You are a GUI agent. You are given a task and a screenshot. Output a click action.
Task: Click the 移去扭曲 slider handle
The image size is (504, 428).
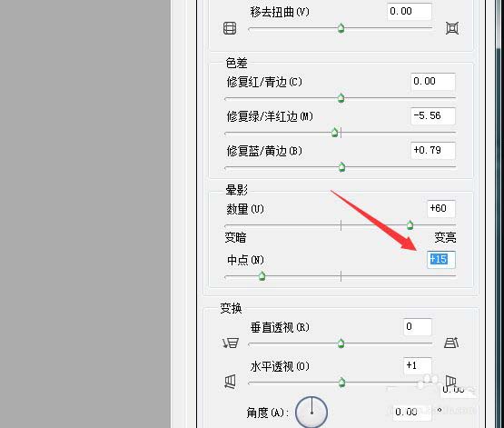[341, 28]
